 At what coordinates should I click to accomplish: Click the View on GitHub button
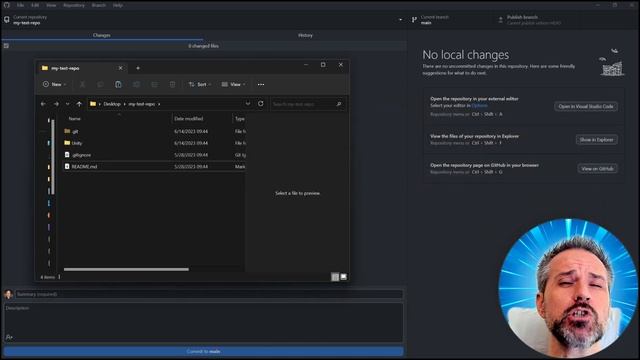click(x=597, y=169)
